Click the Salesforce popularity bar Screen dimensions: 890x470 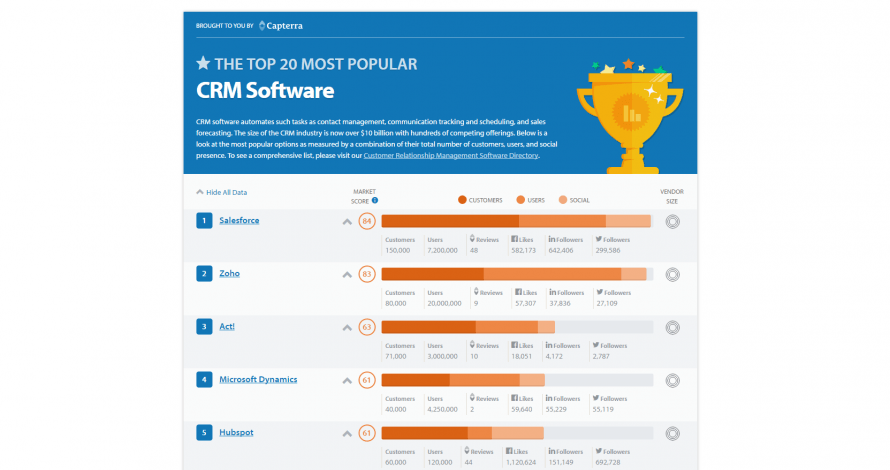517,221
